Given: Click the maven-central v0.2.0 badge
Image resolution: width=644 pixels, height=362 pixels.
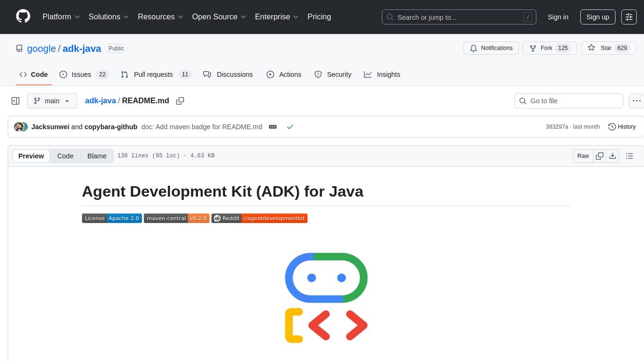Looking at the screenshot, I should tap(177, 218).
